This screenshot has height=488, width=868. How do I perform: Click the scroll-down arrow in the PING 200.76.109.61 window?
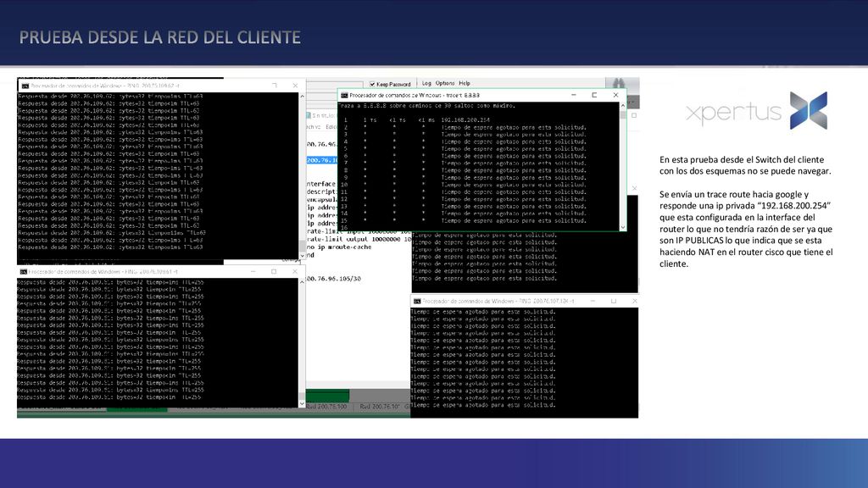point(302,403)
